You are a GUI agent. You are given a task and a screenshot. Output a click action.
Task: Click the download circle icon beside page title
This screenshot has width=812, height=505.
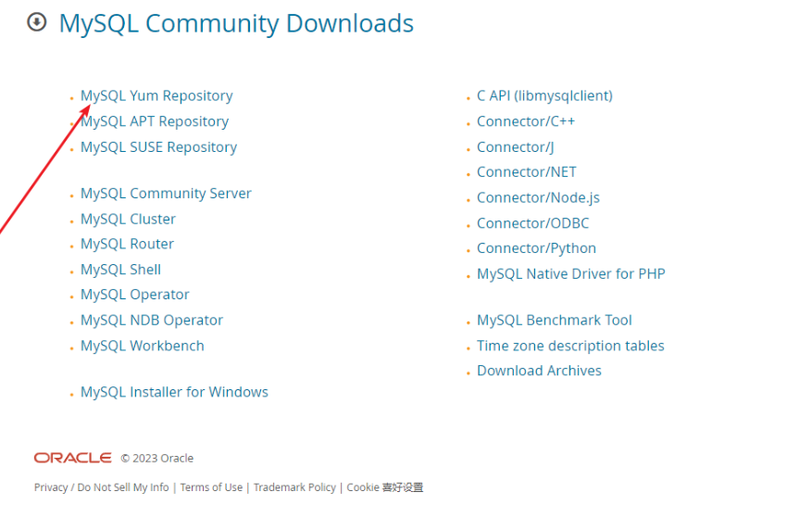(x=37, y=22)
